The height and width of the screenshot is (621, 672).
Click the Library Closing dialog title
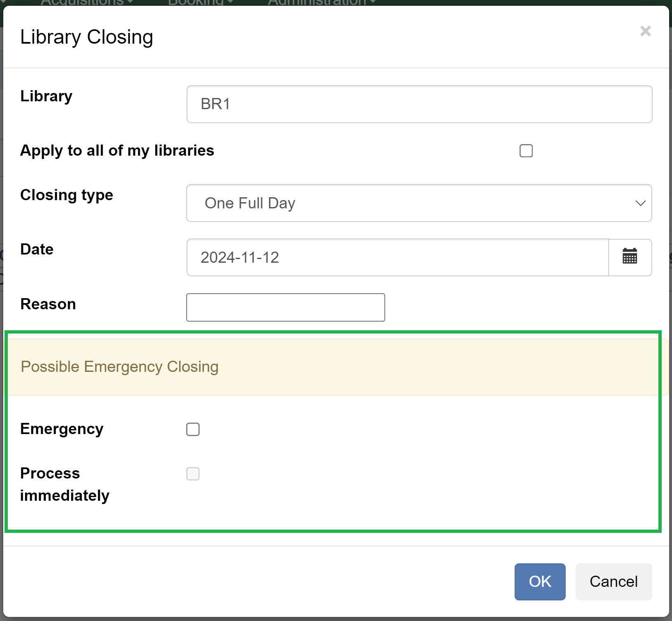[87, 37]
